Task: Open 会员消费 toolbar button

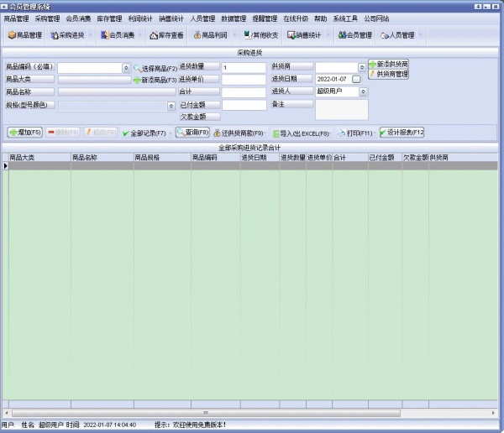Action: click(118, 35)
